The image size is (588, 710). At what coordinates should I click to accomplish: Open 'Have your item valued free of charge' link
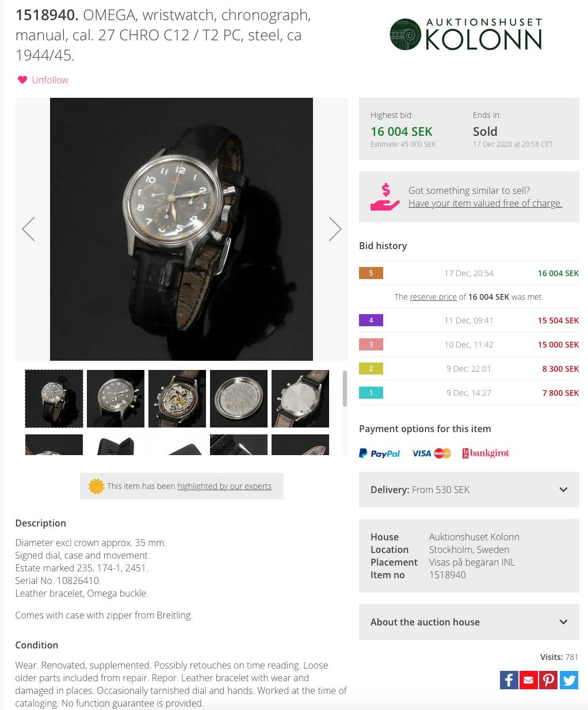click(485, 203)
